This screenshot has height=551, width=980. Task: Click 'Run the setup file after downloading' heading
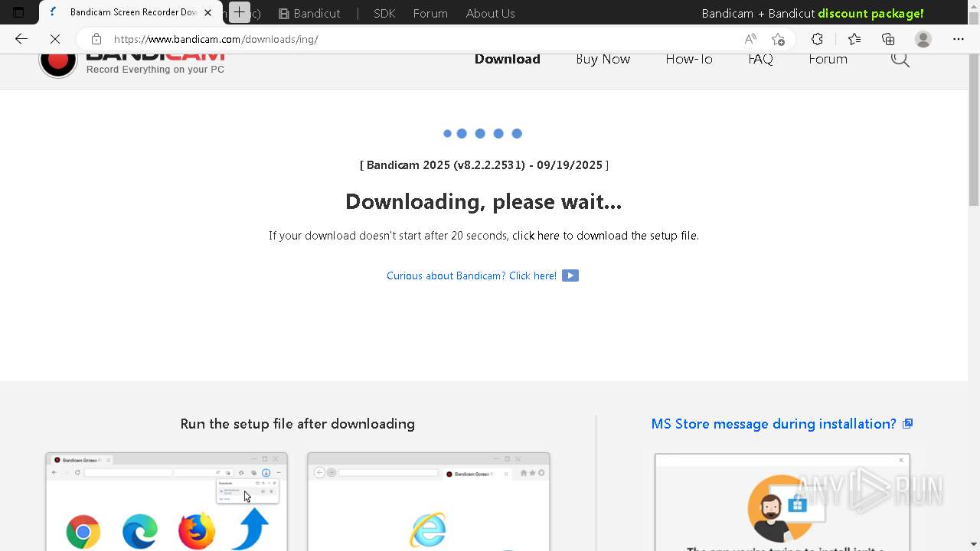(x=298, y=423)
